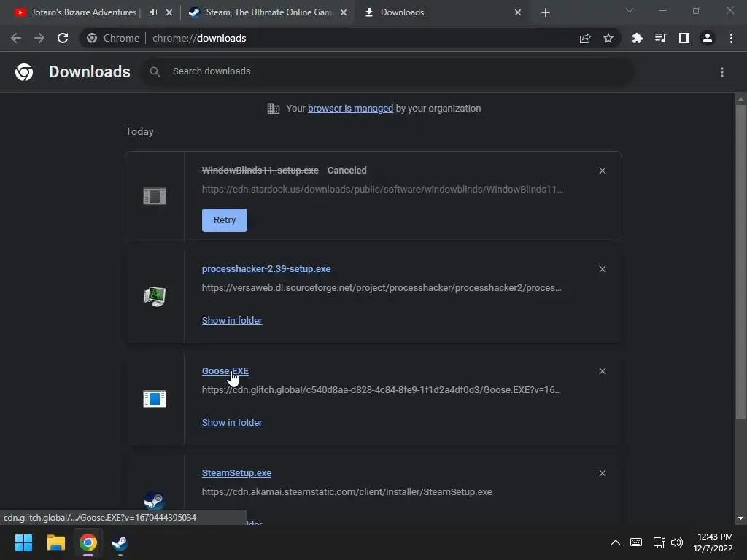
Task: Open Chrome's three-dot main menu
Action: coord(731,38)
